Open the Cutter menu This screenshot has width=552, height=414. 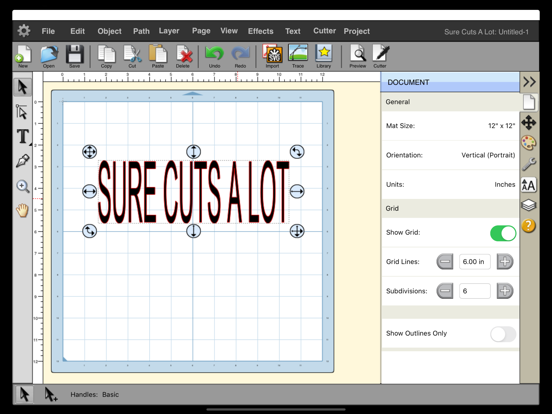[325, 31]
